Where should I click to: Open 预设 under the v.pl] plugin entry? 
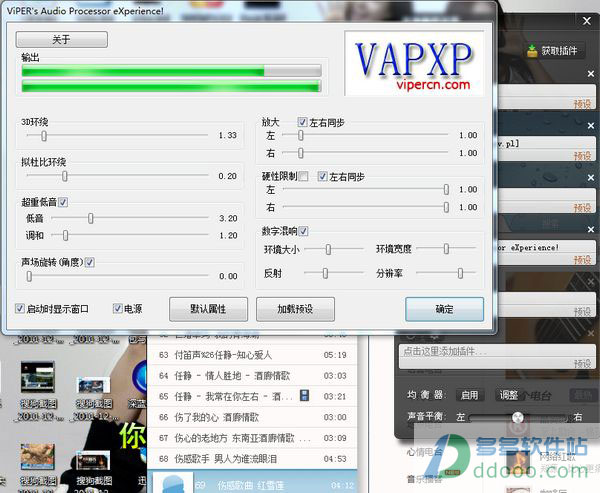point(582,155)
